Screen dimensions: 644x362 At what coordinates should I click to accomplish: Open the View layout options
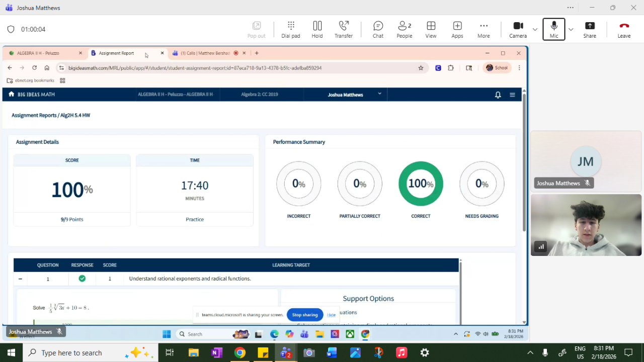[x=431, y=29]
